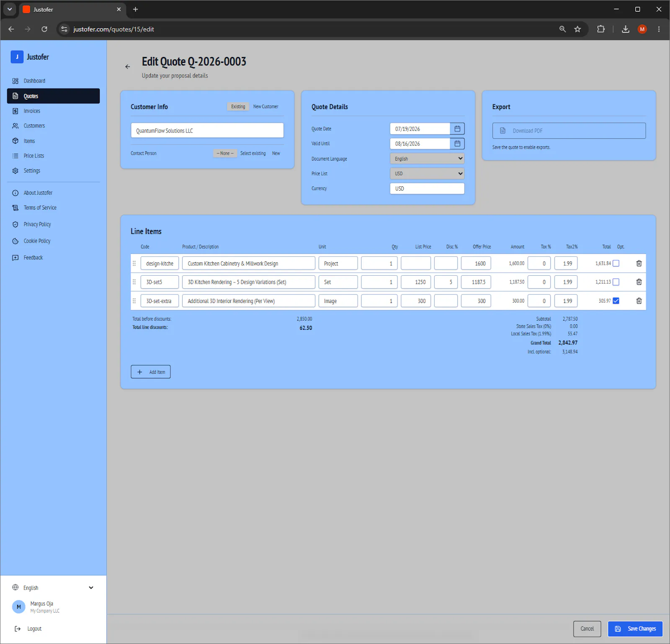Cancel editing the quote
The width and height of the screenshot is (670, 644).
pos(587,628)
